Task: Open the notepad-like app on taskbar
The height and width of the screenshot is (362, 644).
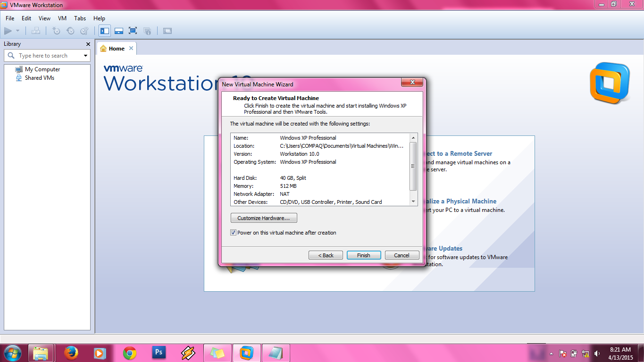Action: (276, 353)
